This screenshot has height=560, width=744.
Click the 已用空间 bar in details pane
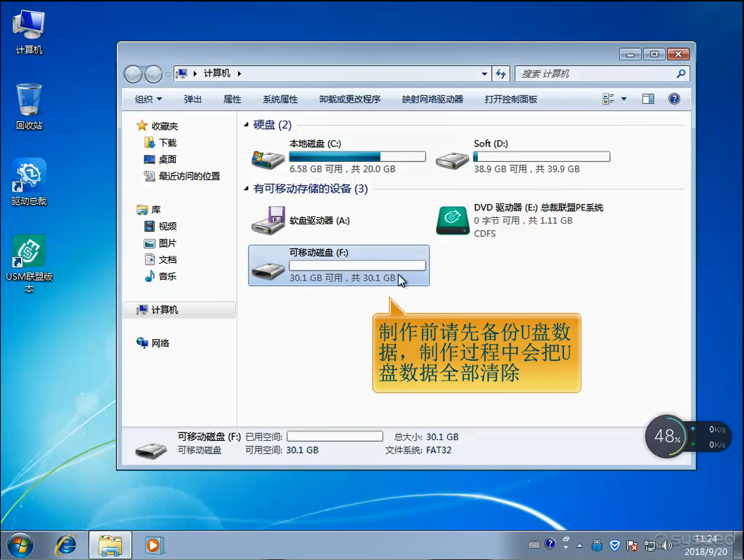pos(335,436)
